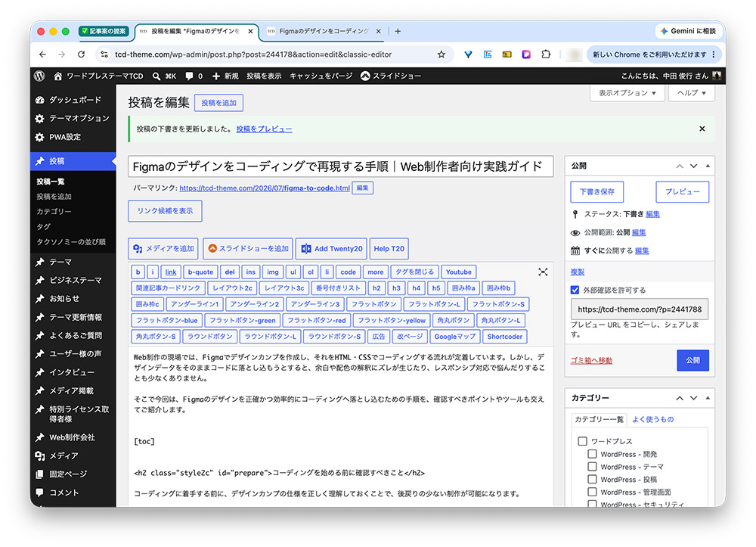
Task: Switch to よく使うもの category tab
Action: click(653, 419)
